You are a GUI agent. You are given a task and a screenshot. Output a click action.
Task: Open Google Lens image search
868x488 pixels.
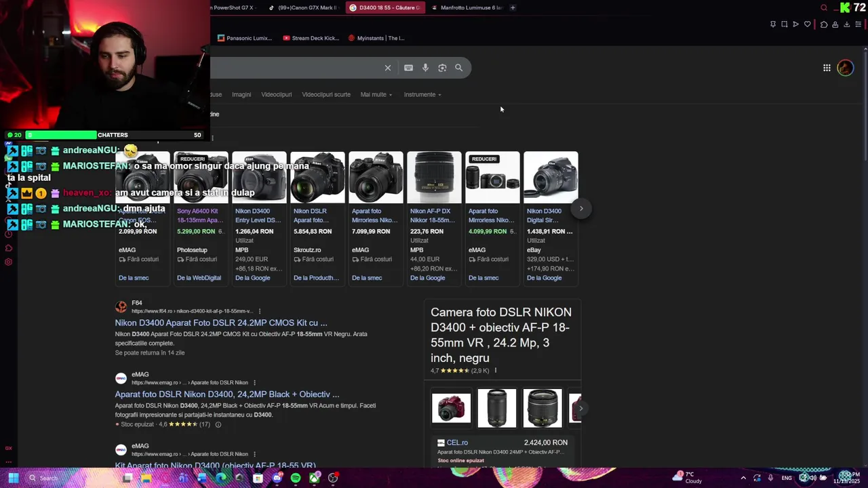[442, 68]
